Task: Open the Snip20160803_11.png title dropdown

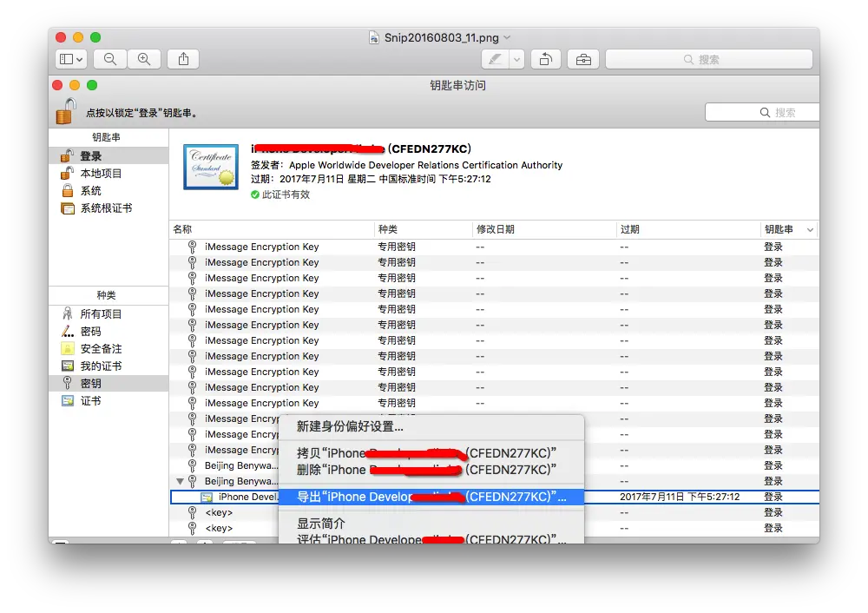Action: point(508,37)
